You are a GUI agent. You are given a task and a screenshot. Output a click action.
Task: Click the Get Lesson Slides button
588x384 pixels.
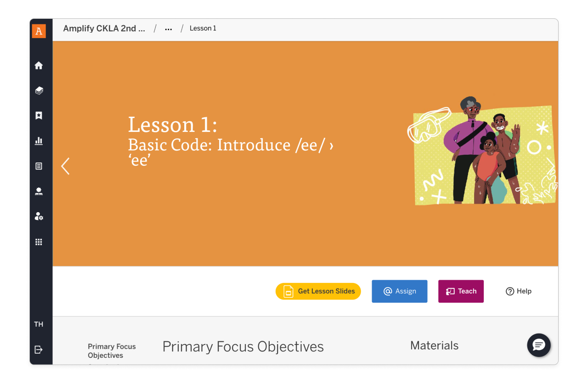pos(318,291)
